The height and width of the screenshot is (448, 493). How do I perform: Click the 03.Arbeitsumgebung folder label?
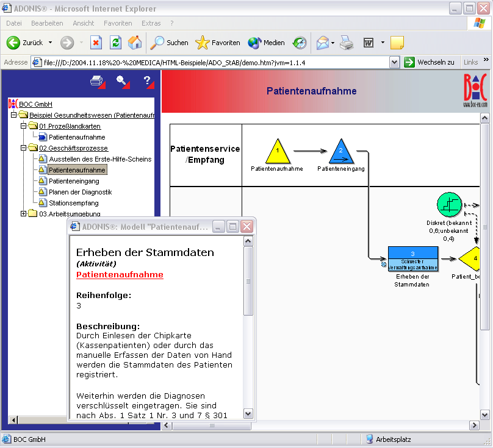pos(70,214)
